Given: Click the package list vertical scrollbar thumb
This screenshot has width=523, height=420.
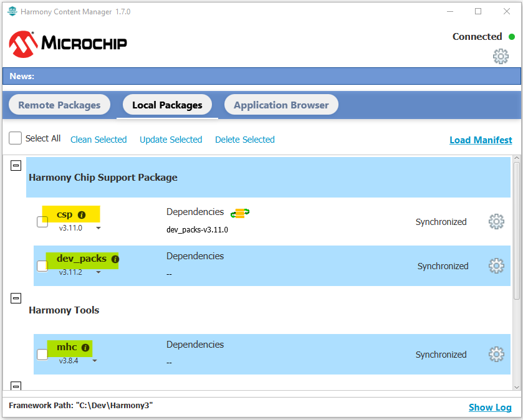Looking at the screenshot, I should pyautogui.click(x=517, y=231).
